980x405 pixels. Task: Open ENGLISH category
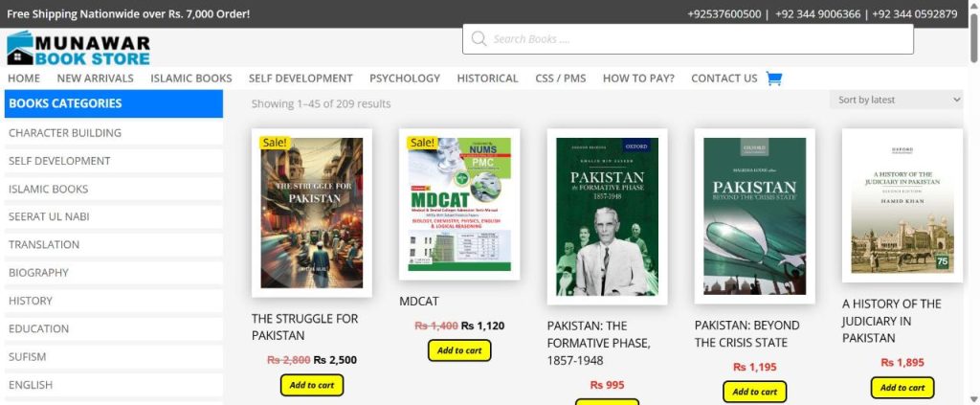[114, 385]
